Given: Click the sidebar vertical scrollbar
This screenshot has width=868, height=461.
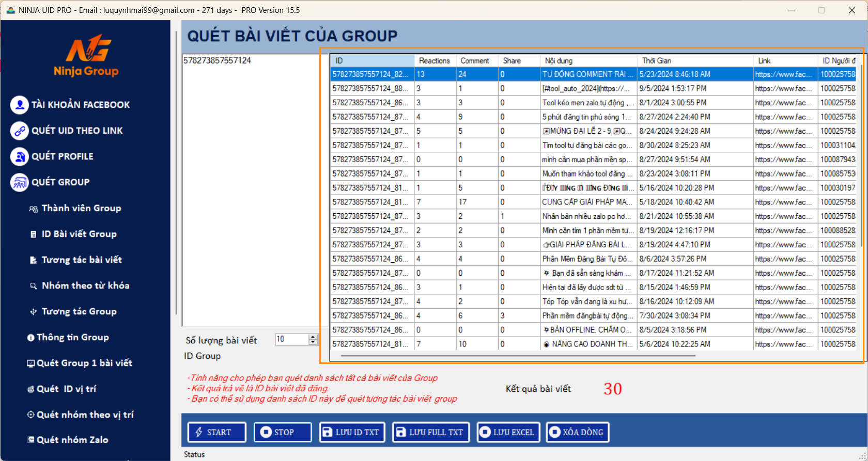Looking at the screenshot, I should pos(176,173).
